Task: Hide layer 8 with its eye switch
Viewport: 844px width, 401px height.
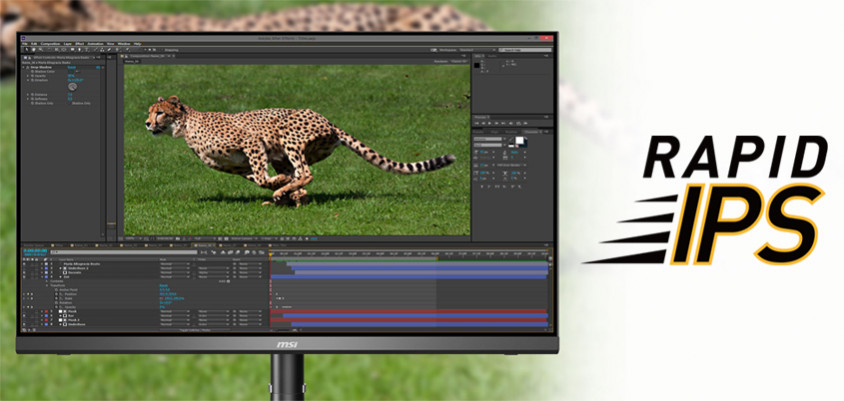Action: tap(24, 324)
